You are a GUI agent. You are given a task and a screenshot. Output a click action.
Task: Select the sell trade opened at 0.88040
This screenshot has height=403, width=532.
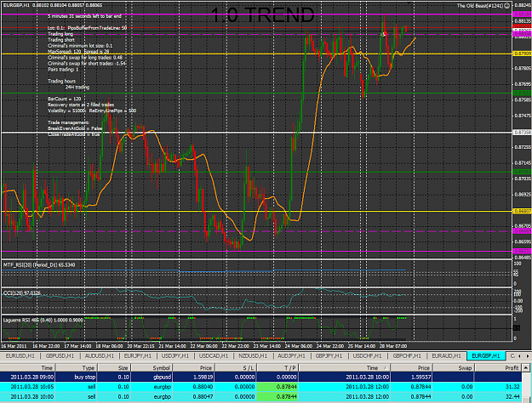click(260, 387)
